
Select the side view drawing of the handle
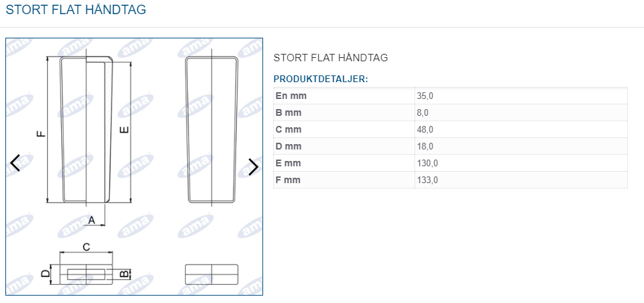pyautogui.click(x=211, y=129)
